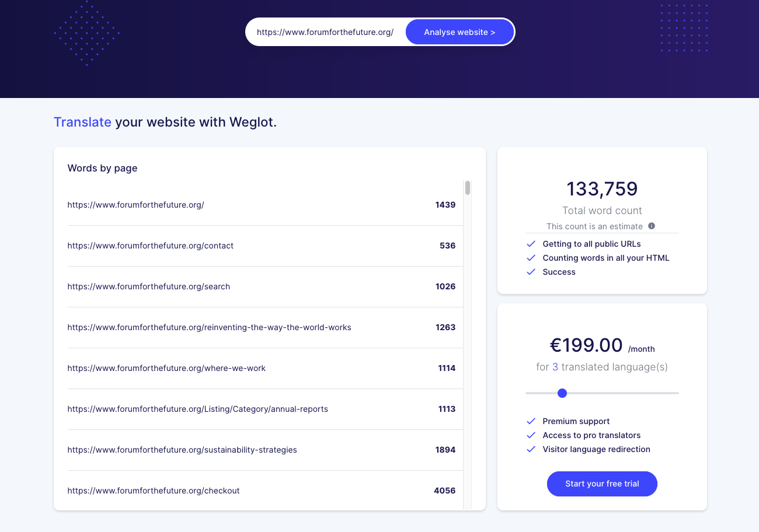Click the checkmark next to Premium support
Image resolution: width=759 pixels, height=532 pixels.
point(531,421)
